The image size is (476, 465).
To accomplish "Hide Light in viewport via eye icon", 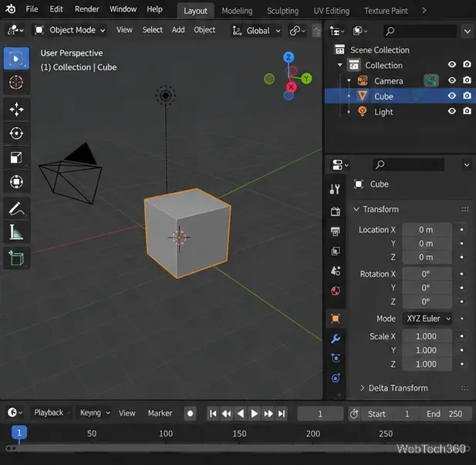I will pos(452,111).
